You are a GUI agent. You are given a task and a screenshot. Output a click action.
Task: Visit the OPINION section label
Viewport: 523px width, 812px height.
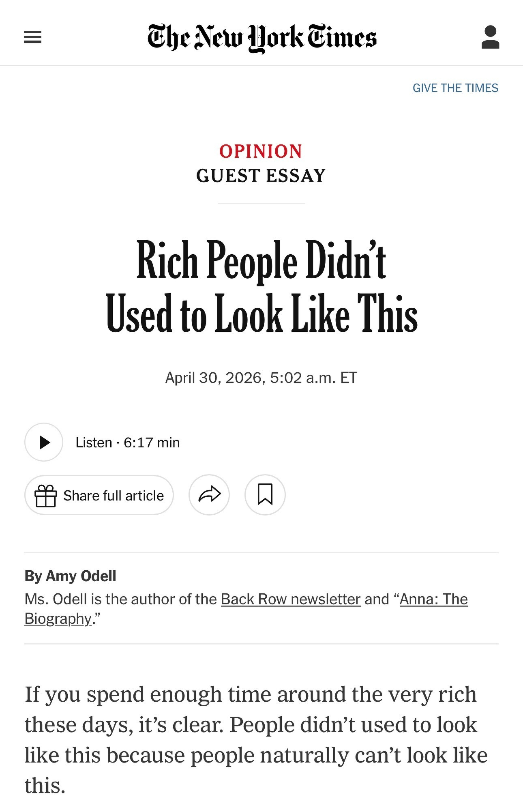[261, 150]
